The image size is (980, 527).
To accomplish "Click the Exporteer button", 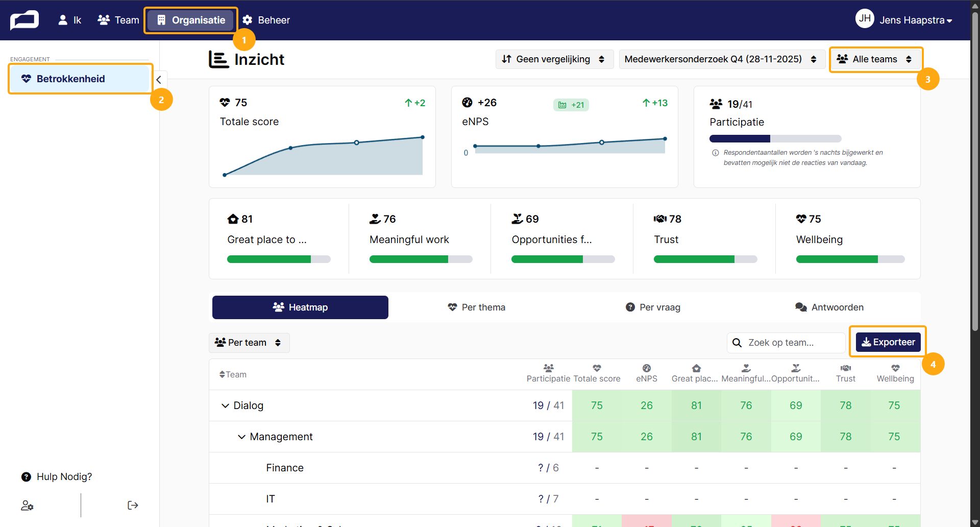I will pyautogui.click(x=888, y=342).
